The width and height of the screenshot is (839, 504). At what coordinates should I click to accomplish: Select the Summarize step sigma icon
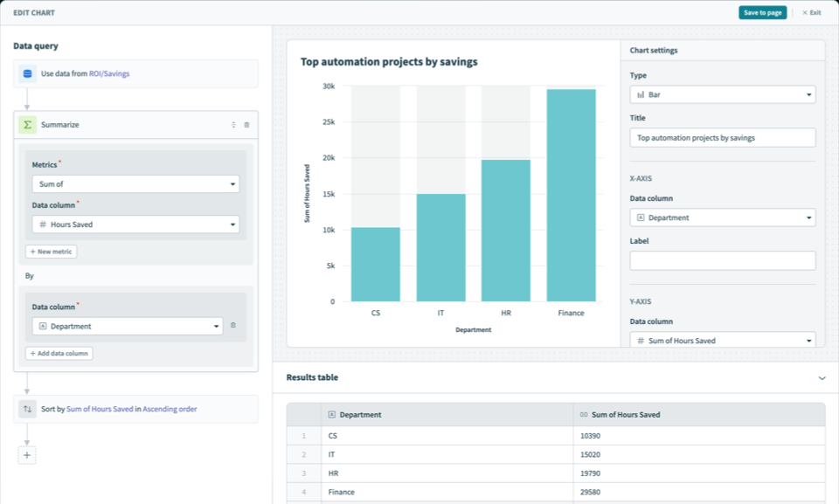27,124
